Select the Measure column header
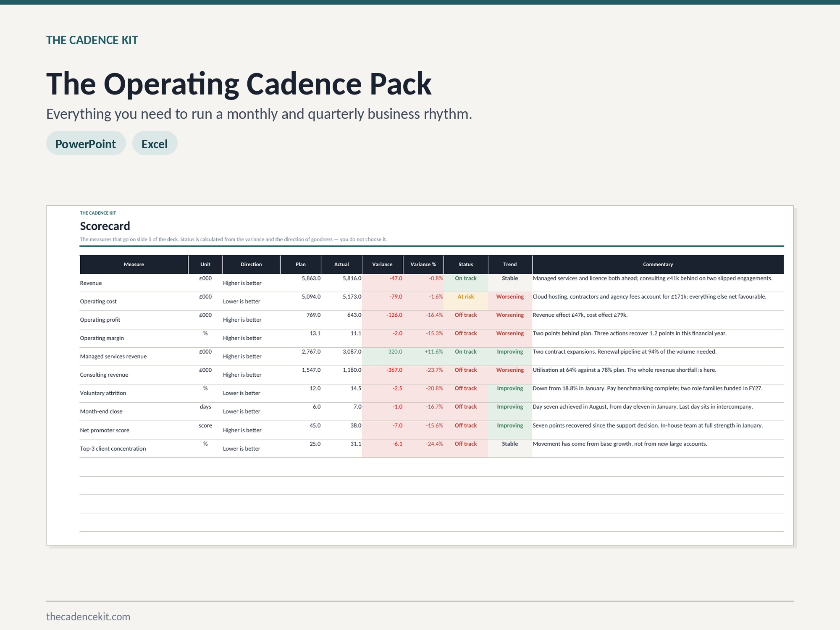840x630 pixels. (134, 264)
